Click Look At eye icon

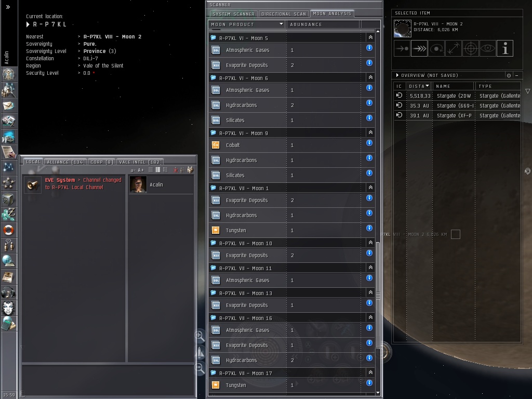click(x=487, y=48)
